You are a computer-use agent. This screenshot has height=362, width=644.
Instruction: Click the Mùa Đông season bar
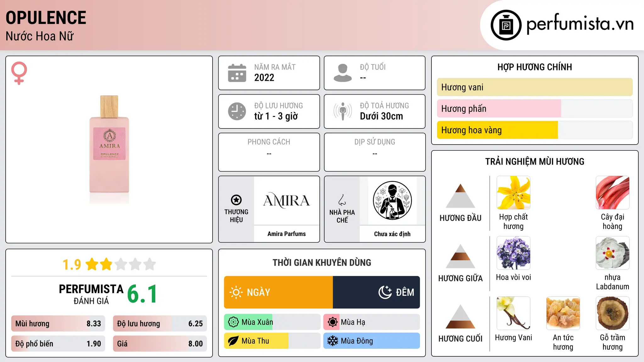coord(371,341)
